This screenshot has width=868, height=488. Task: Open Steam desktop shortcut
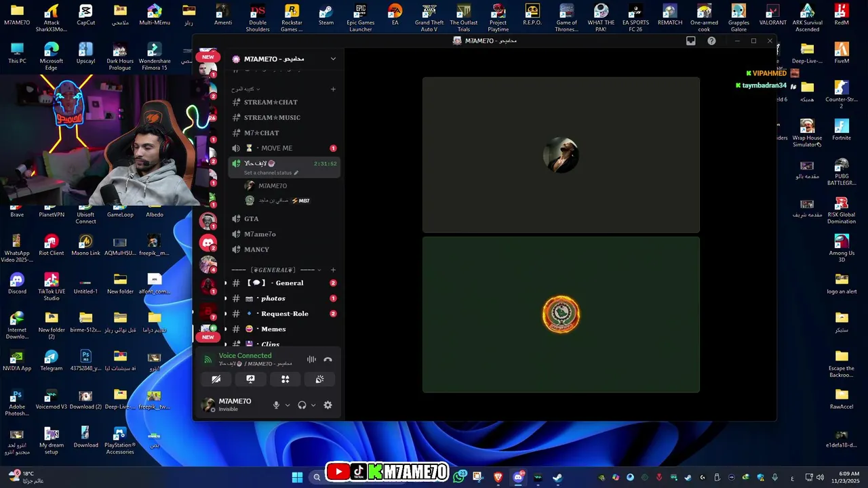pyautogui.click(x=326, y=15)
